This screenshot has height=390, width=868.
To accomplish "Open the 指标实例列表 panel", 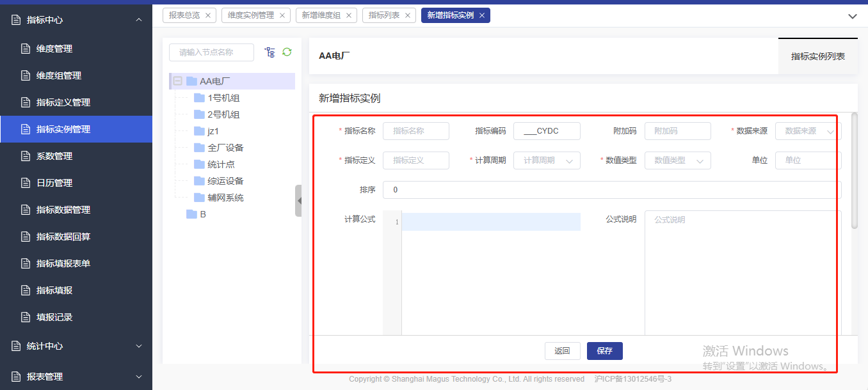I will [817, 56].
